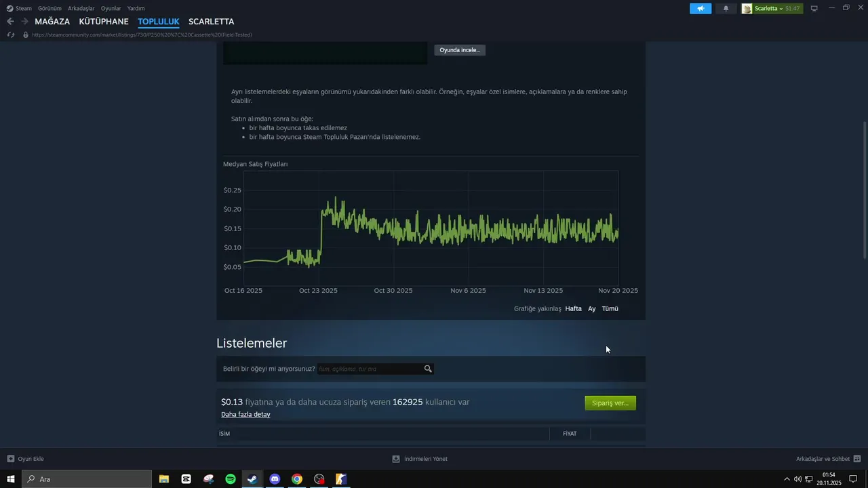Open File Explorer from the taskbar
The height and width of the screenshot is (488, 868).
click(x=164, y=479)
